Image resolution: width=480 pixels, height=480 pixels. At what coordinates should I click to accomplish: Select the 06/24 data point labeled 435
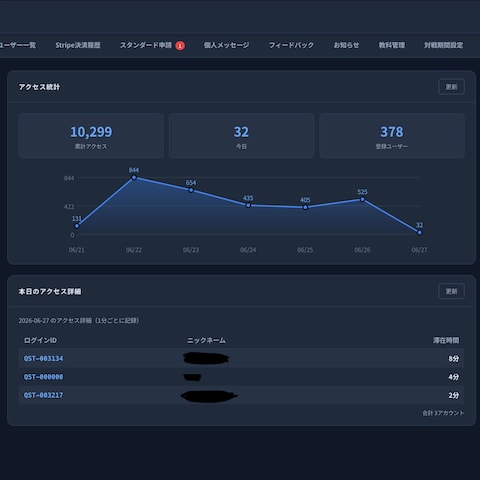248,205
